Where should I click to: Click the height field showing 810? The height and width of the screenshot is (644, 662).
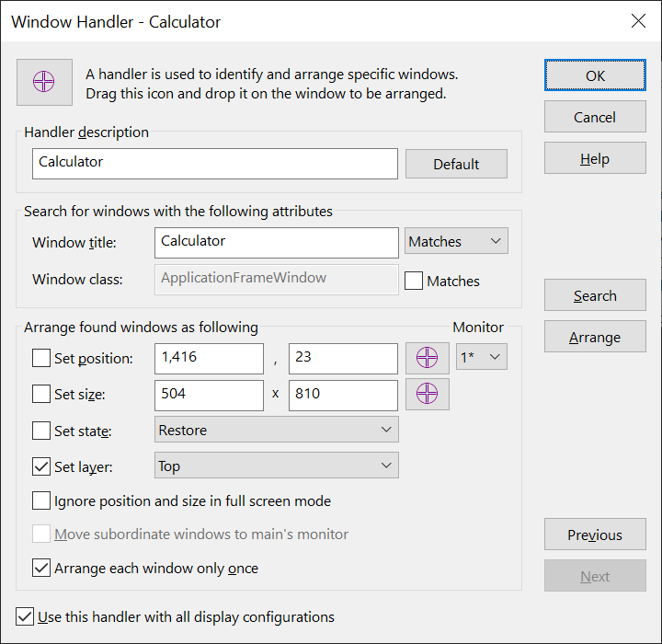[x=343, y=396]
